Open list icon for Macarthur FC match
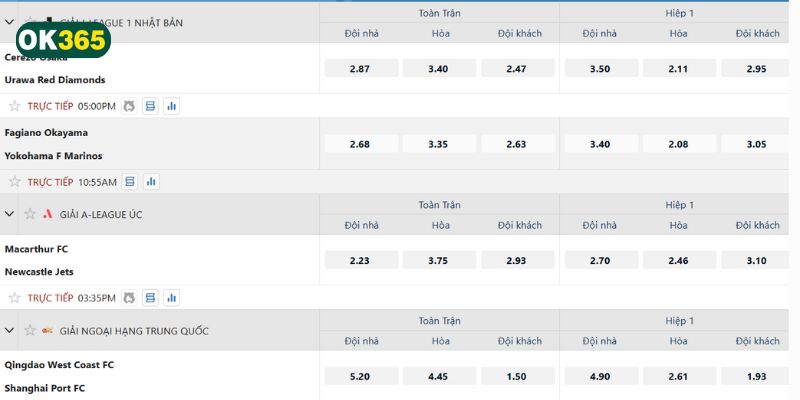The height and width of the screenshot is (400, 800). click(151, 298)
